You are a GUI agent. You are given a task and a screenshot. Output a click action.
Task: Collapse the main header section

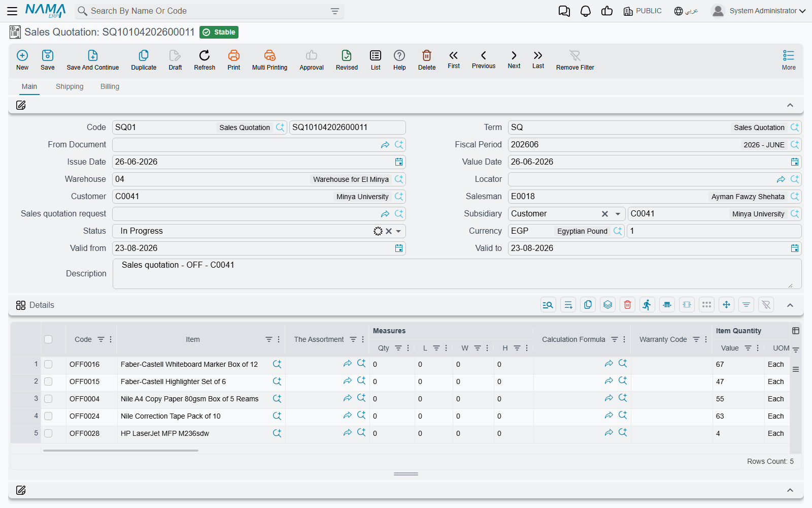[x=790, y=105]
